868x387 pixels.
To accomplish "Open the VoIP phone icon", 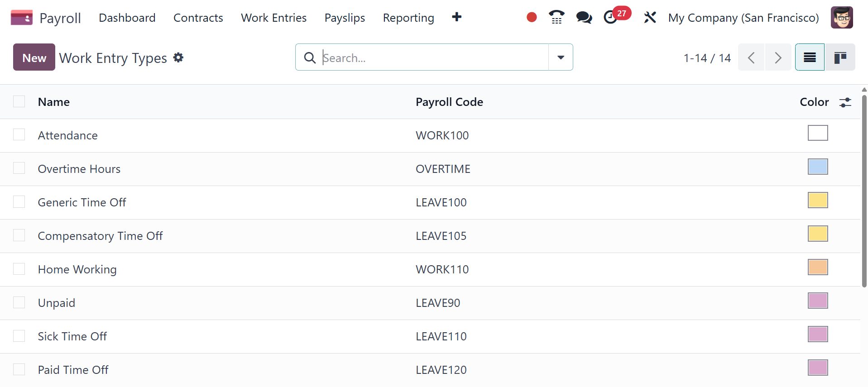I will tap(556, 18).
